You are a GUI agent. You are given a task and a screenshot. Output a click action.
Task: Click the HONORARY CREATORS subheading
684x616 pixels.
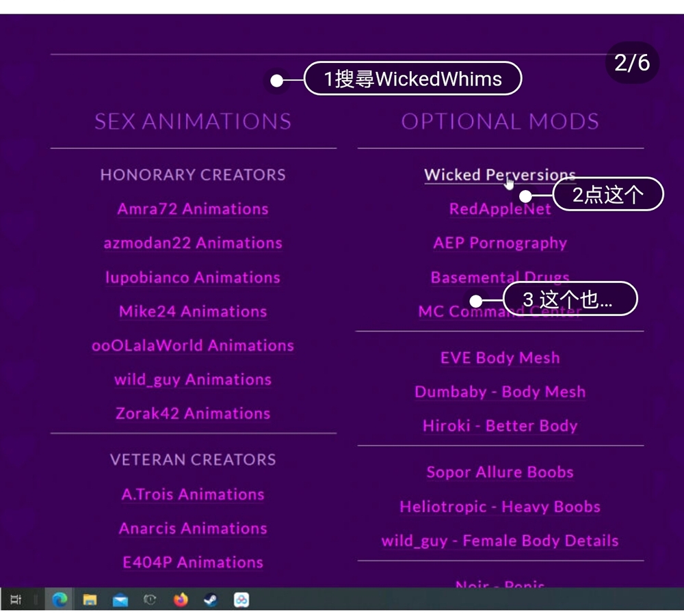pyautogui.click(x=193, y=175)
